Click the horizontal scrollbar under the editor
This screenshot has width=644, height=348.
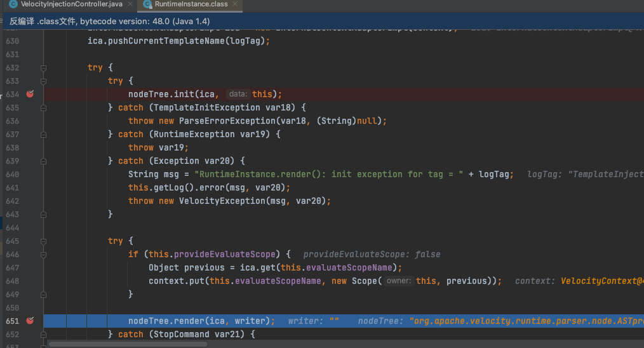(x=128, y=344)
